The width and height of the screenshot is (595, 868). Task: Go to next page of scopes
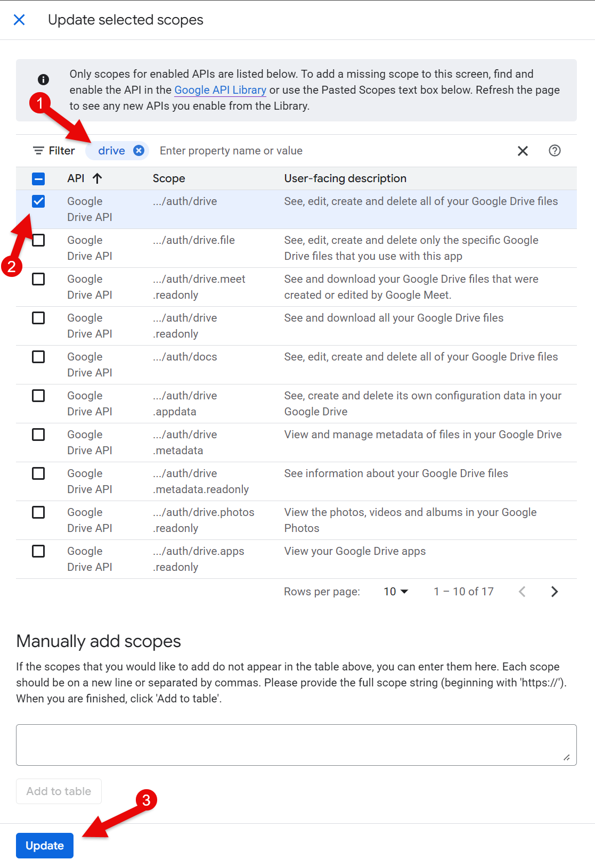click(x=555, y=592)
